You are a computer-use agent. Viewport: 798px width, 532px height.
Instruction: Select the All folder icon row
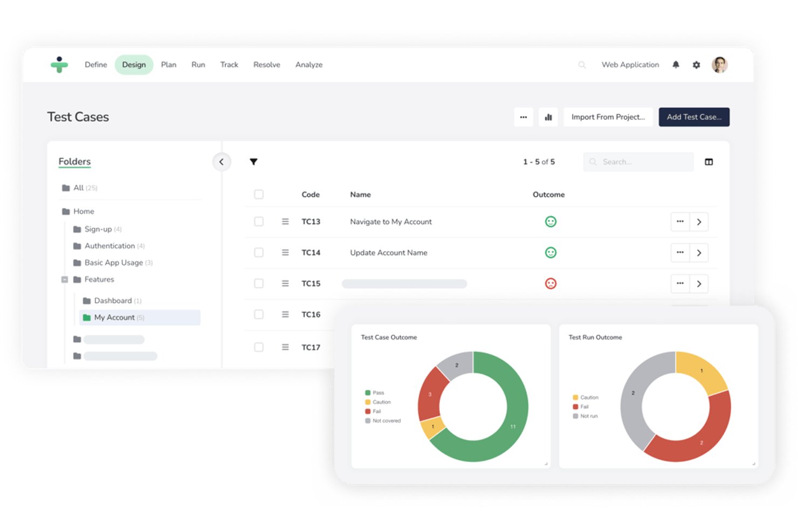(x=79, y=188)
